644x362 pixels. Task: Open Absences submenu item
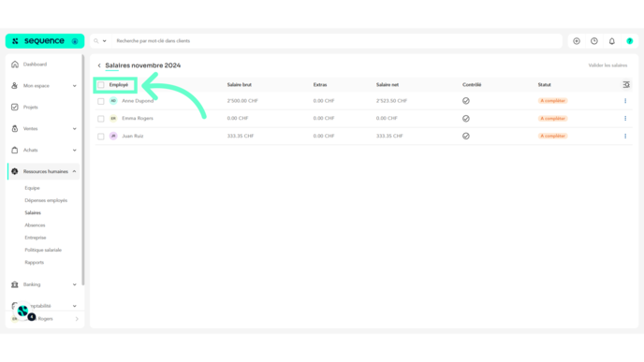tap(35, 224)
